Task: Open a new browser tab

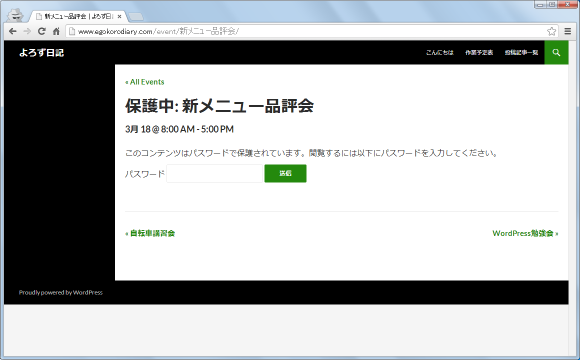Action: coord(136,17)
